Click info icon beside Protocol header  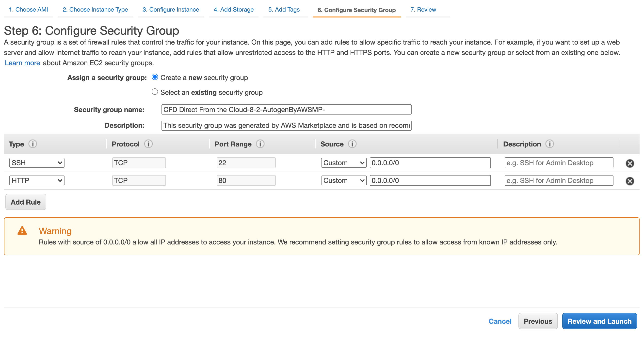coord(148,144)
